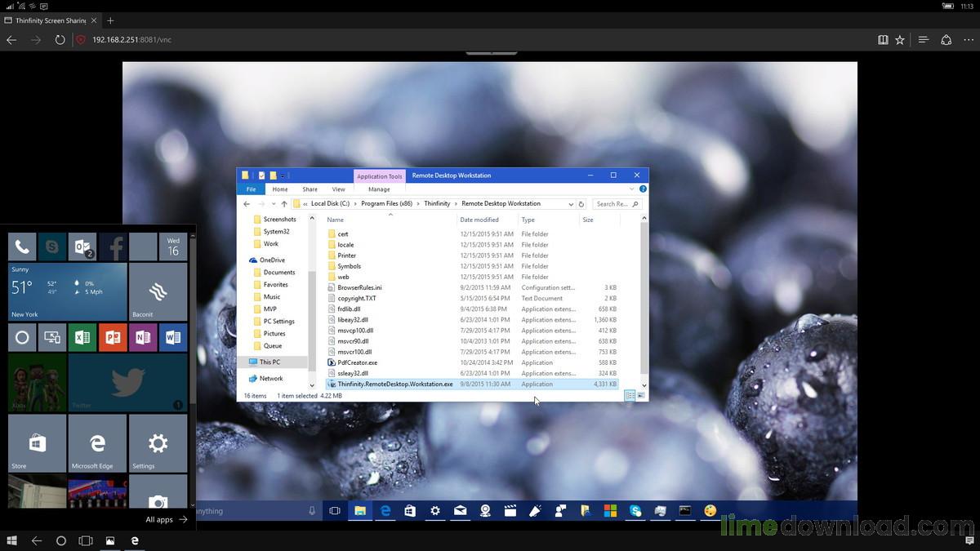Viewport: 980px width, 551px height.
Task: Open the Share ribbon tab
Action: click(x=310, y=189)
